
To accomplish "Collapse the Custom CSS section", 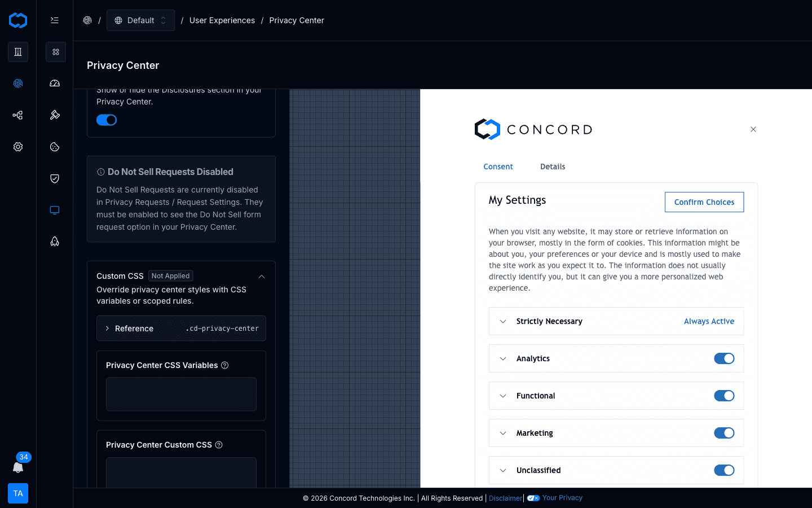I will point(261,277).
